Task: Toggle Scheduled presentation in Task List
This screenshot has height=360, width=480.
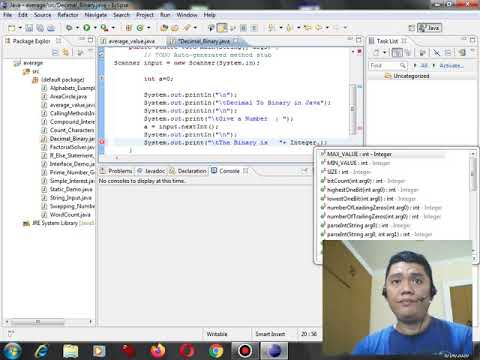Action: [x=407, y=52]
